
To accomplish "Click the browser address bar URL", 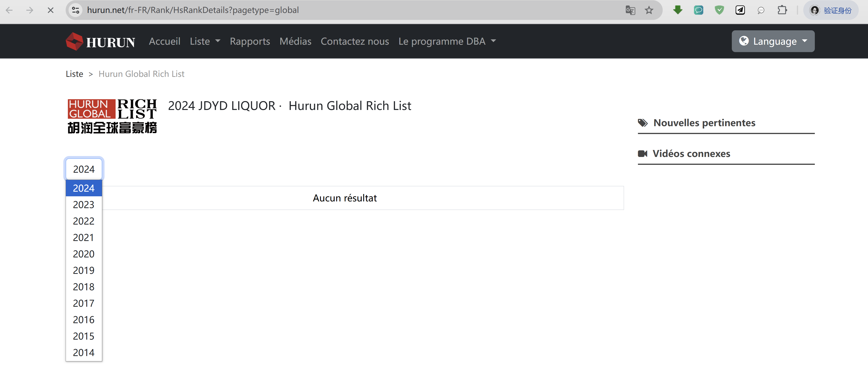I will pyautogui.click(x=193, y=10).
